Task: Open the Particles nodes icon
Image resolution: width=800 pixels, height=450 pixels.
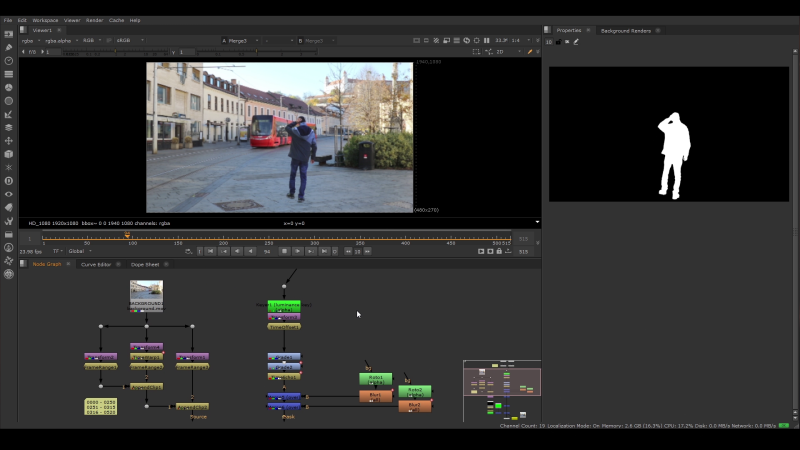Action: (x=9, y=167)
